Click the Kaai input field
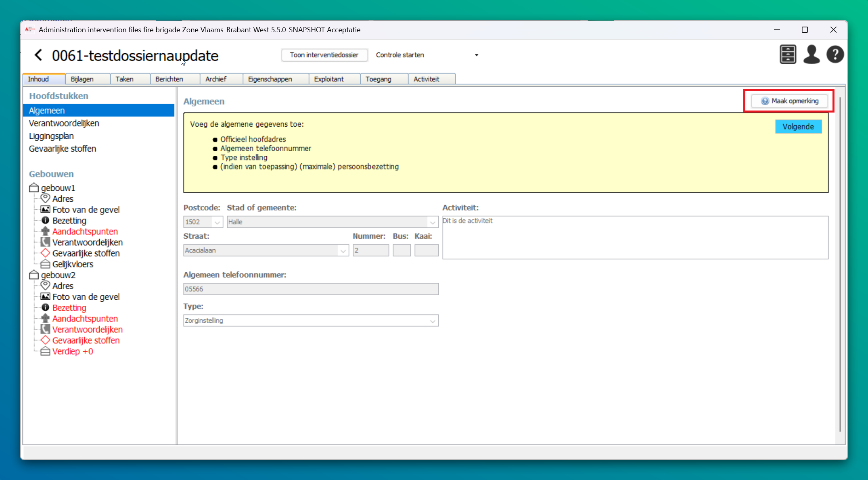 click(x=427, y=250)
